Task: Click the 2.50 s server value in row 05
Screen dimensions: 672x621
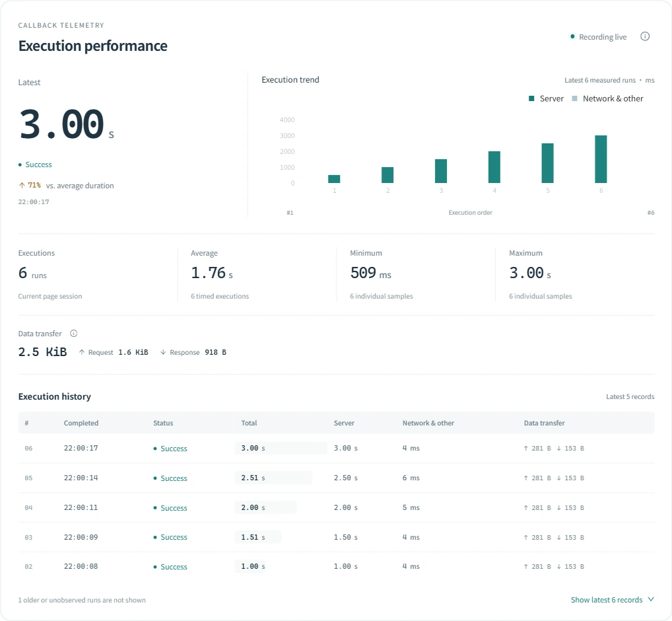Action: tap(346, 478)
